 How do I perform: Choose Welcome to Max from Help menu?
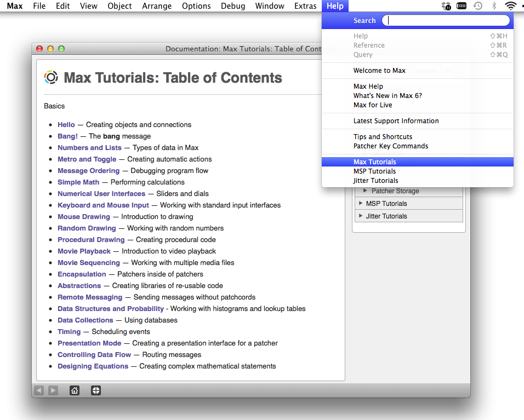tap(418, 71)
